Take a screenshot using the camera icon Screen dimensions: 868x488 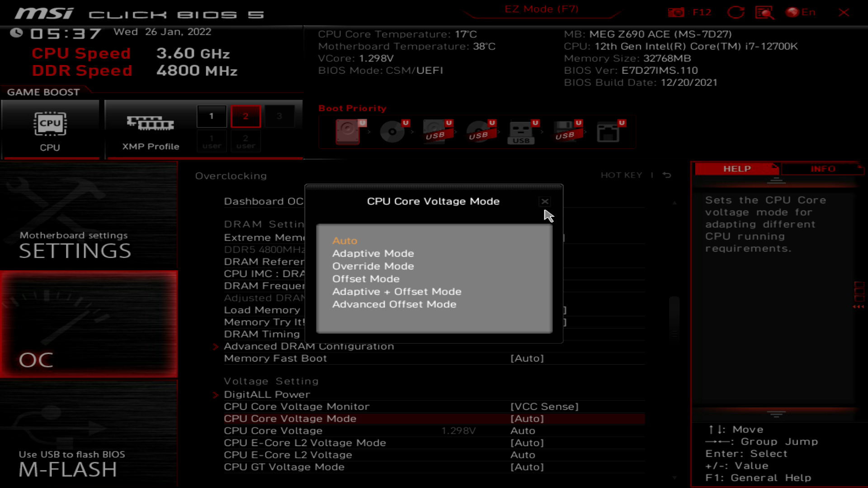click(675, 12)
